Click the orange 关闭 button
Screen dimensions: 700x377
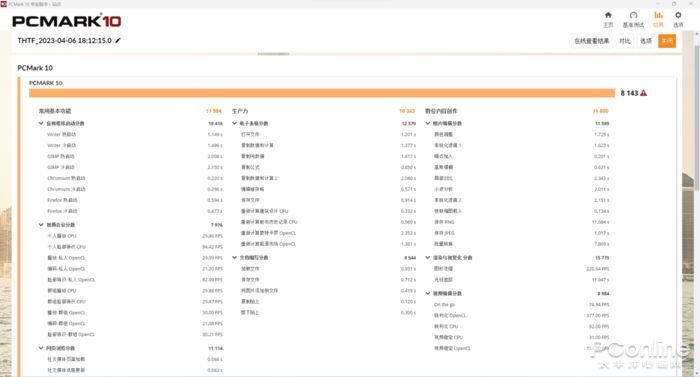[667, 41]
